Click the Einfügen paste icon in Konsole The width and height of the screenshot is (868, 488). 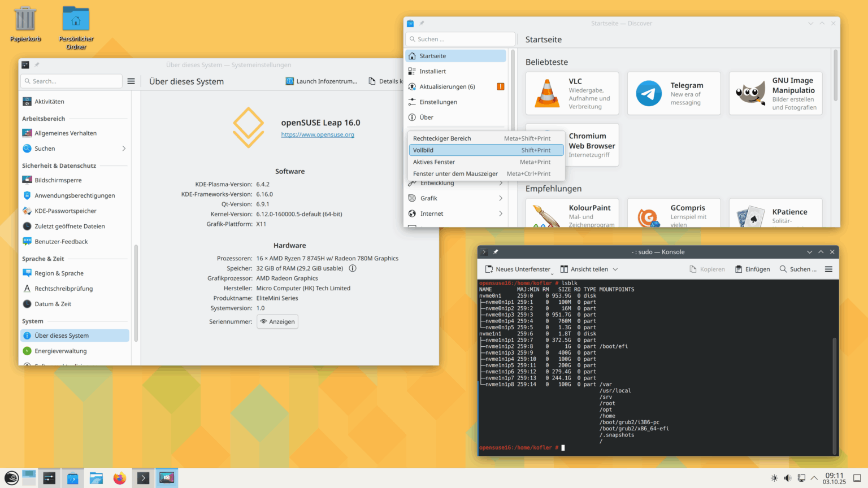pos(752,269)
